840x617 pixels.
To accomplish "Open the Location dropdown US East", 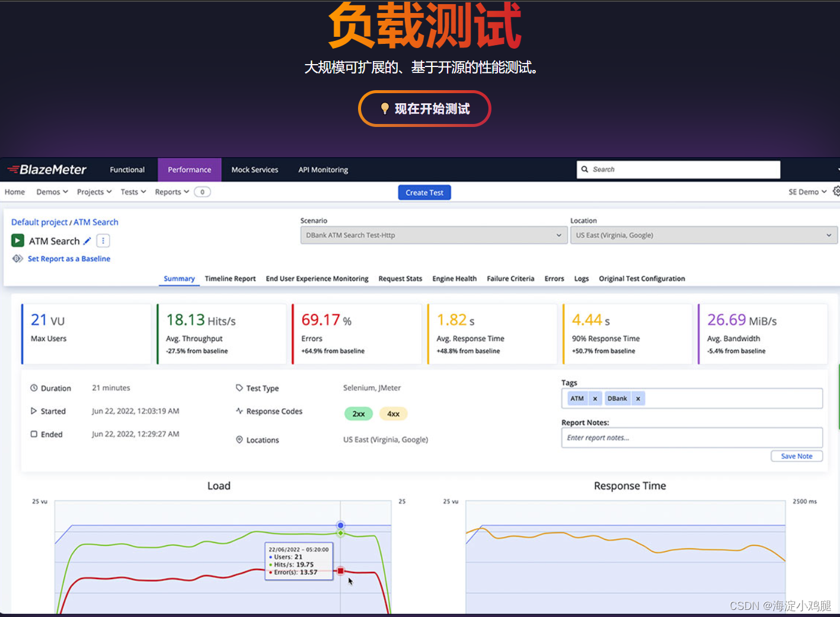I will coord(704,235).
